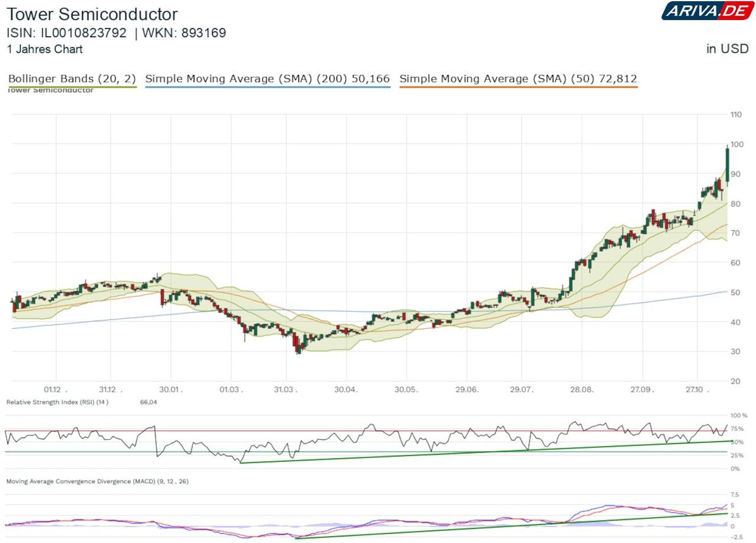Click the 60 price axis value

[736, 263]
